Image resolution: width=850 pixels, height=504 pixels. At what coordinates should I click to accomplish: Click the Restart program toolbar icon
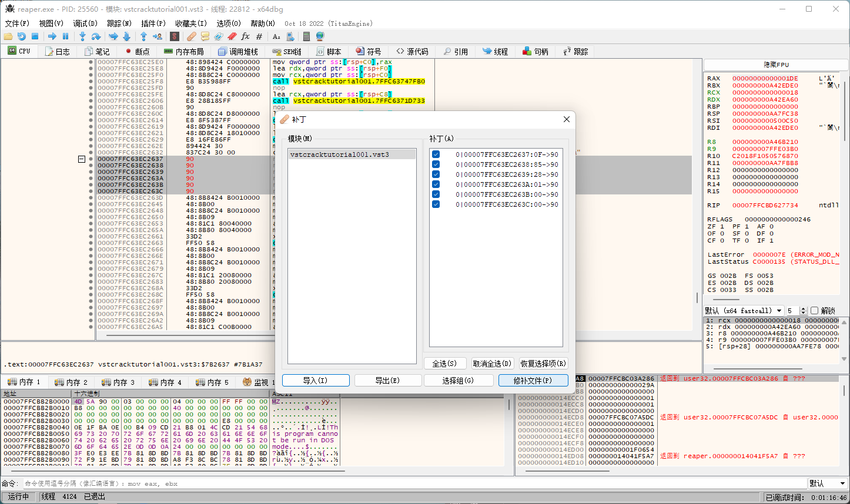tap(21, 36)
